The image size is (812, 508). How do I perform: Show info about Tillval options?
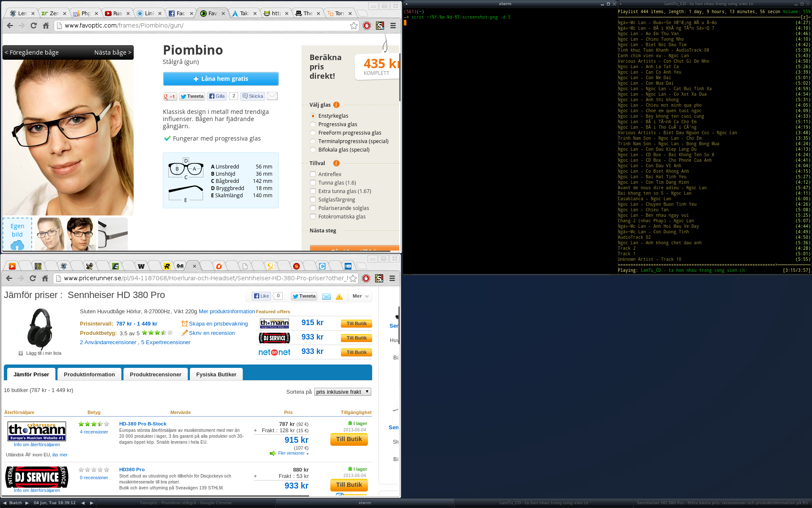point(336,163)
